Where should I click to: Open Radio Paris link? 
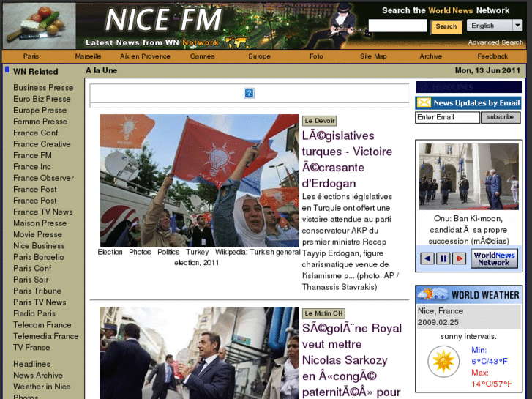34,313
